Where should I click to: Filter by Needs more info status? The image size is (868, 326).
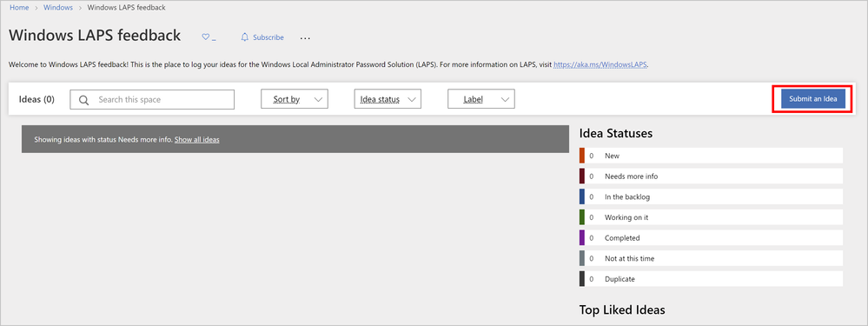711,176
